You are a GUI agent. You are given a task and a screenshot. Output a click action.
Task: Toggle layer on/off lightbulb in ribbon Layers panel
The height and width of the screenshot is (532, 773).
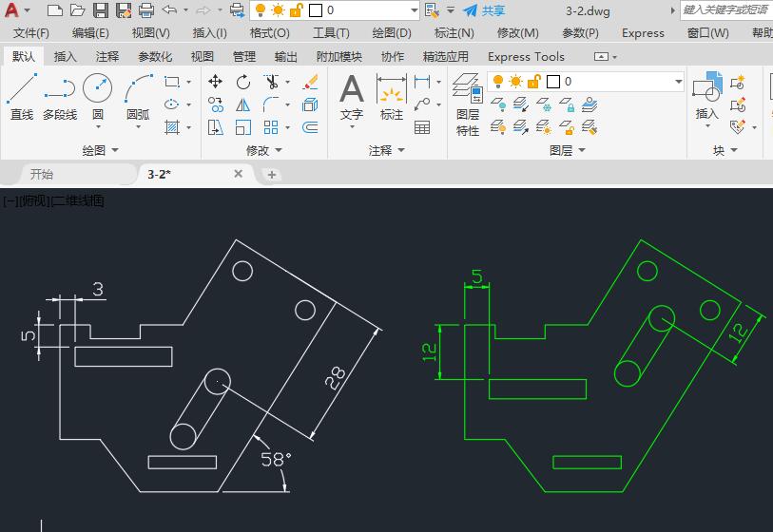tap(498, 82)
